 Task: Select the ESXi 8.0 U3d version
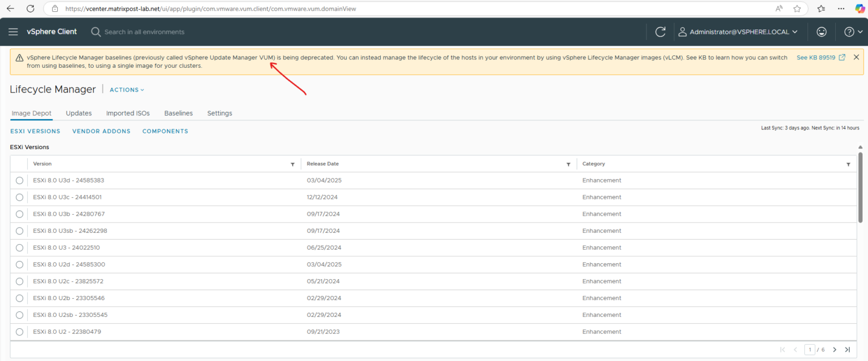(x=19, y=180)
